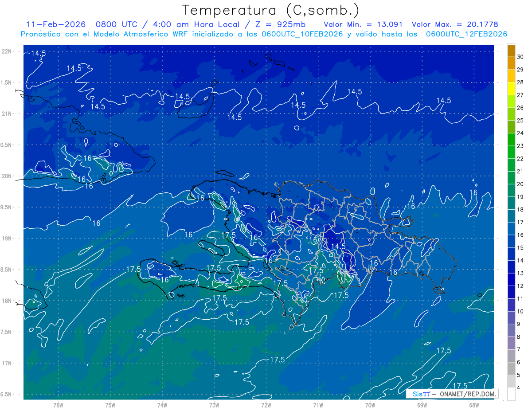
Task: Click the colorbar label '15'
Action: (x=520, y=248)
